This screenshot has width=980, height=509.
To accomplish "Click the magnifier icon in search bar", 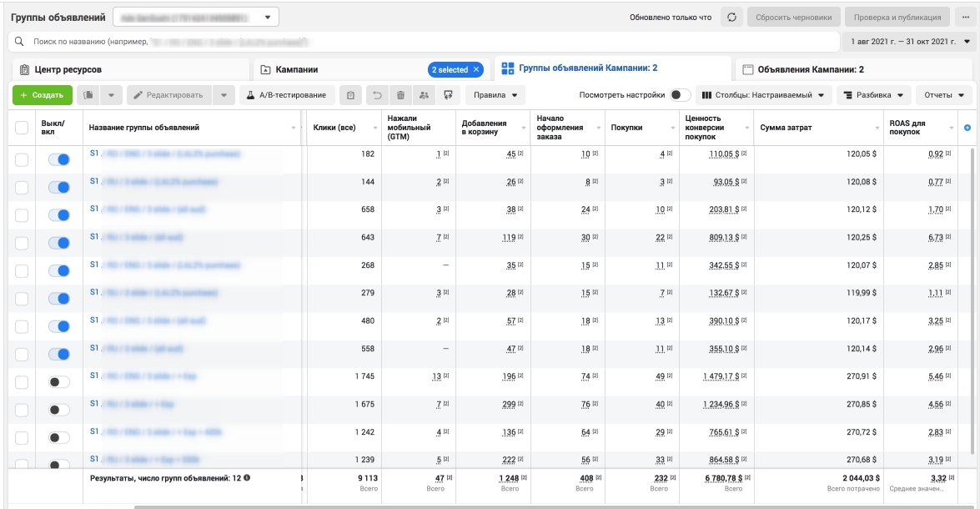I will point(19,41).
